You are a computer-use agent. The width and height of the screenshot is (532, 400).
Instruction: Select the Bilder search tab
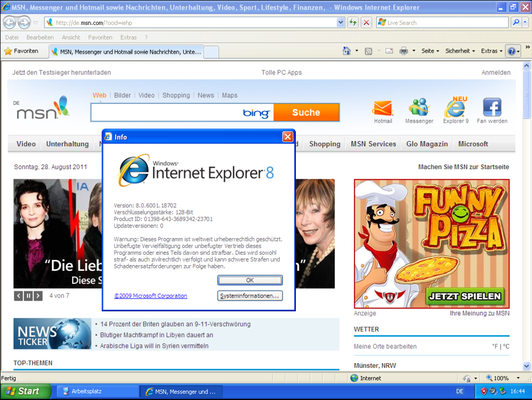tap(122, 95)
